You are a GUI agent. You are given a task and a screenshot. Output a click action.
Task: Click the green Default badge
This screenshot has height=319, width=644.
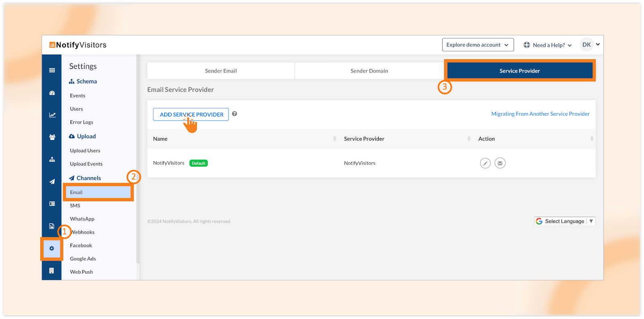click(198, 163)
